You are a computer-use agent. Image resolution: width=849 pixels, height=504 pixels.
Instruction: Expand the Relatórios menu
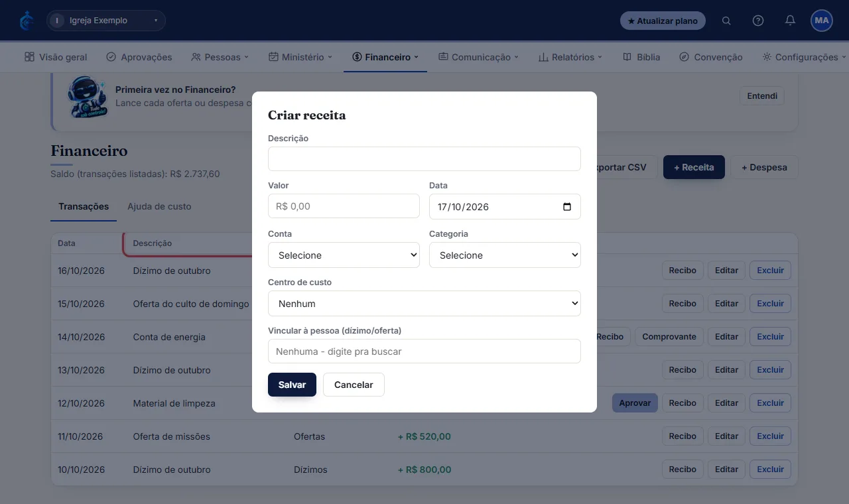coord(570,57)
